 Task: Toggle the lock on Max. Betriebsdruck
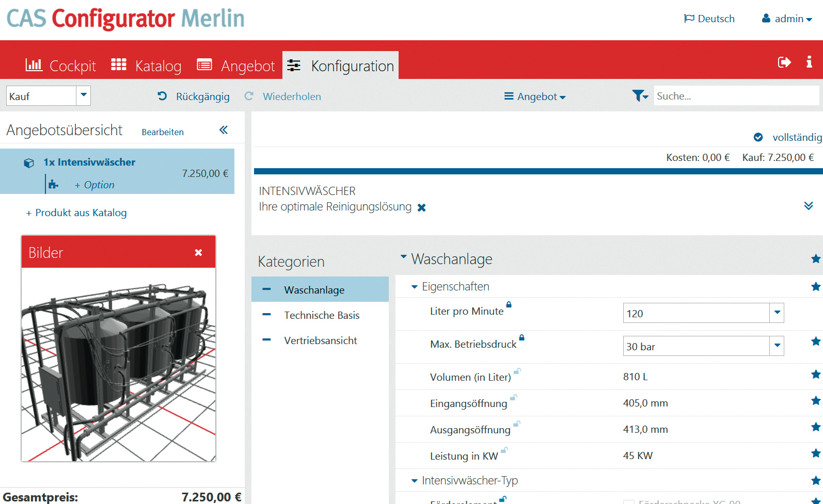point(521,337)
